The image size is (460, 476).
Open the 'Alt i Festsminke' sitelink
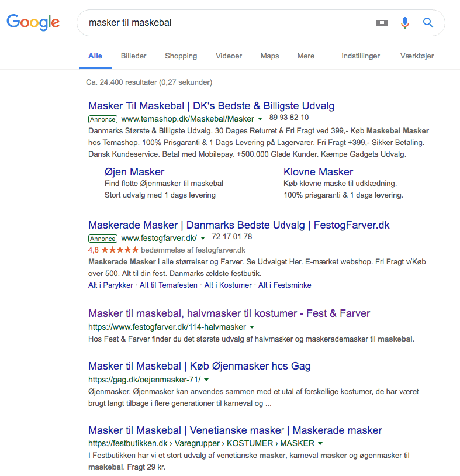click(285, 285)
